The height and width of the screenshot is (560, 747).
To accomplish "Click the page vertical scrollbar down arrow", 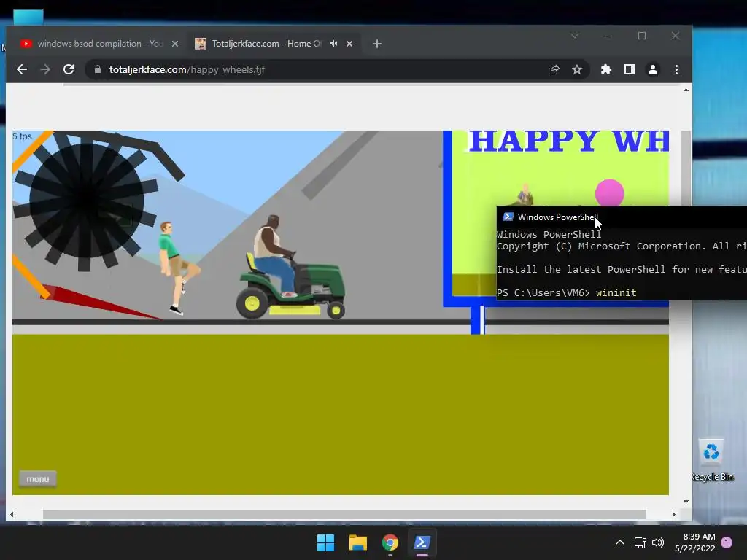I will [686, 502].
